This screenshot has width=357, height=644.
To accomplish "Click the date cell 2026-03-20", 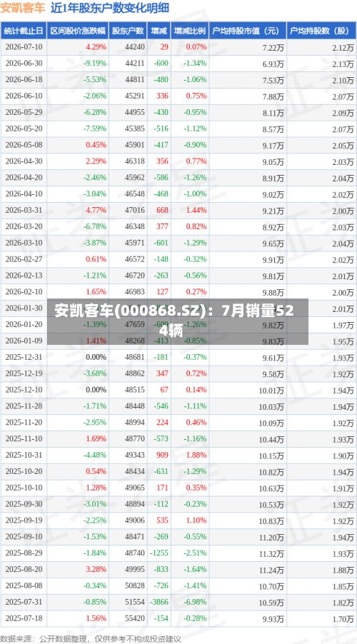I will (24, 227).
